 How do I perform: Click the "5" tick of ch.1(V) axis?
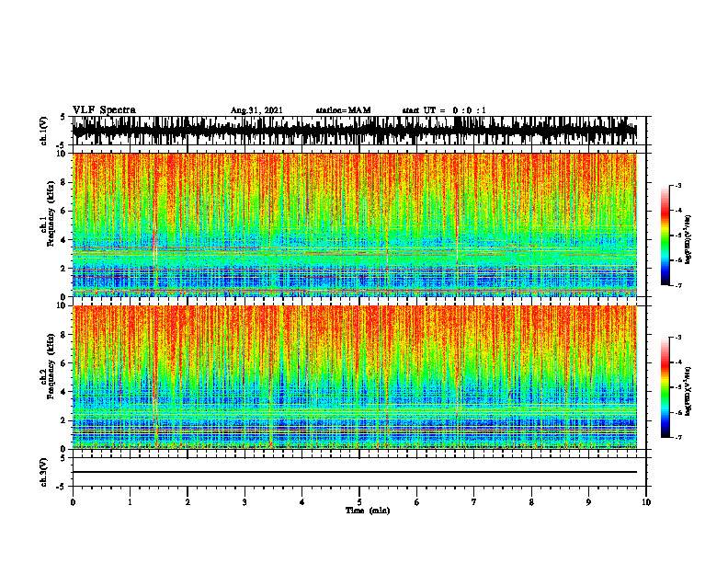(x=64, y=118)
